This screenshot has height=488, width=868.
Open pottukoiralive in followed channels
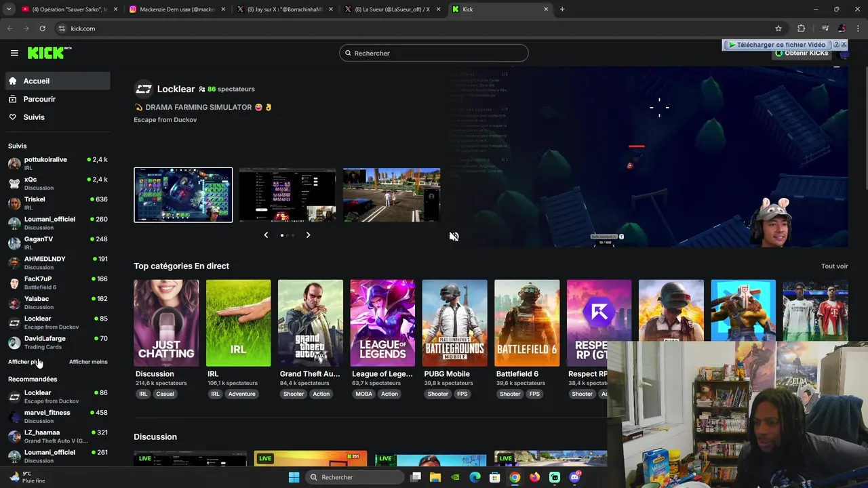(58, 163)
